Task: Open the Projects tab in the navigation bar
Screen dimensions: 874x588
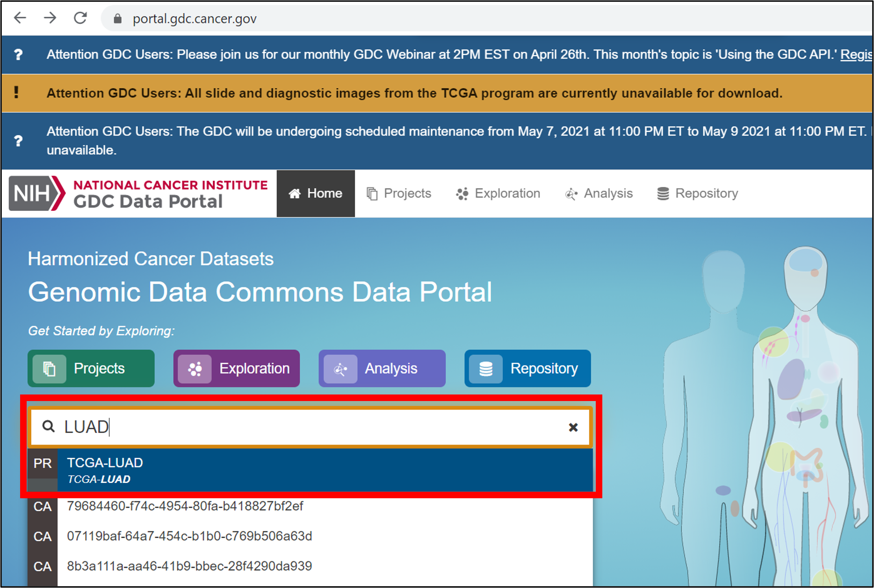Action: click(399, 194)
